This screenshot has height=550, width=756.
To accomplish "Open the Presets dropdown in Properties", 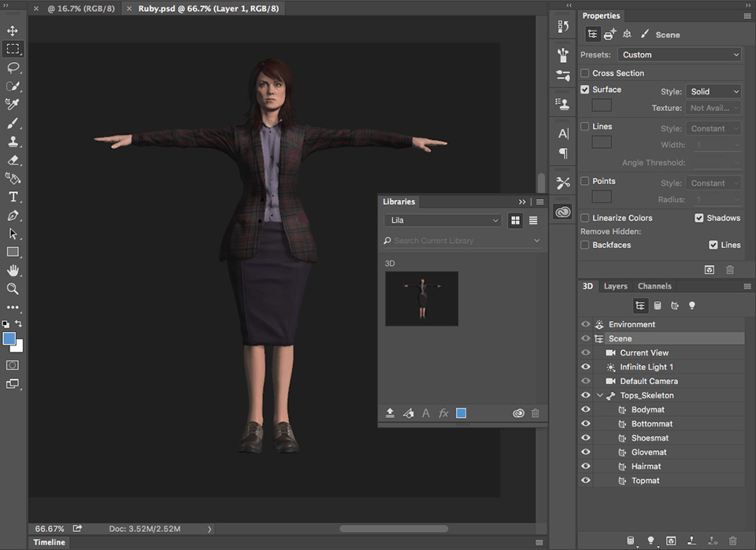I will point(680,54).
